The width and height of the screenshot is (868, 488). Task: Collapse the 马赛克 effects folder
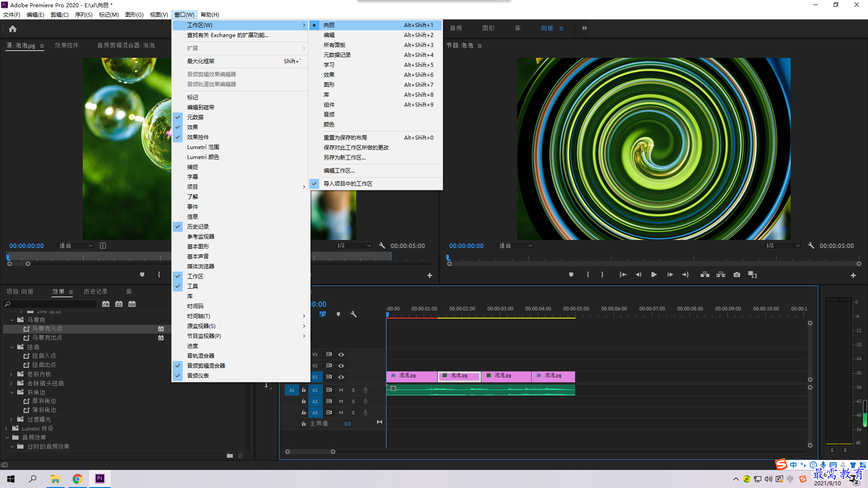pyautogui.click(x=12, y=320)
